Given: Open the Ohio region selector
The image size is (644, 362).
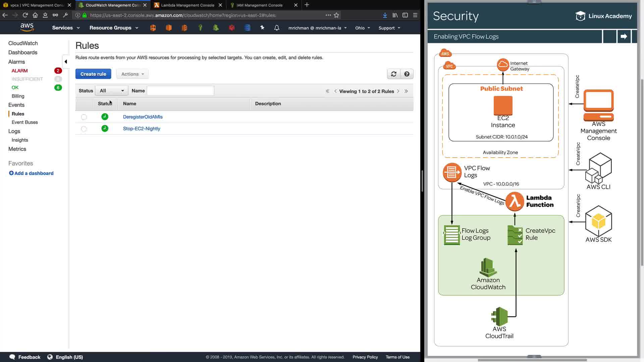Looking at the screenshot, I should pyautogui.click(x=362, y=28).
